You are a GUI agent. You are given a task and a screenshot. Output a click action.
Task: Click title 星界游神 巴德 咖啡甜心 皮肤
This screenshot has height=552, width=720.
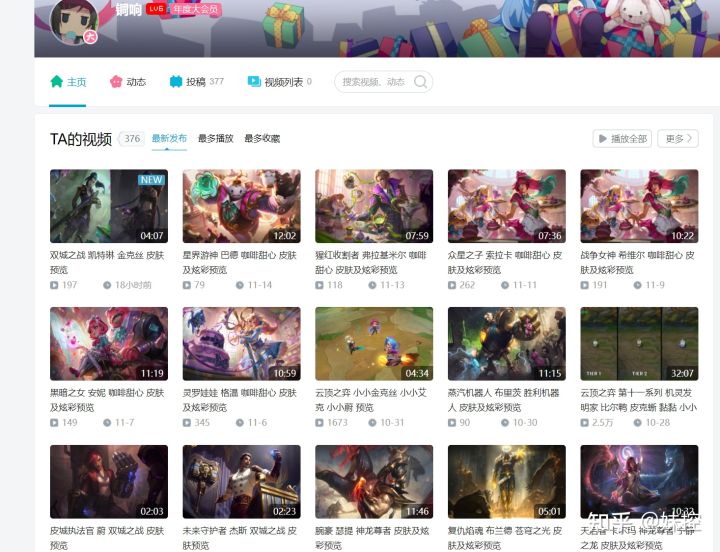click(240, 262)
